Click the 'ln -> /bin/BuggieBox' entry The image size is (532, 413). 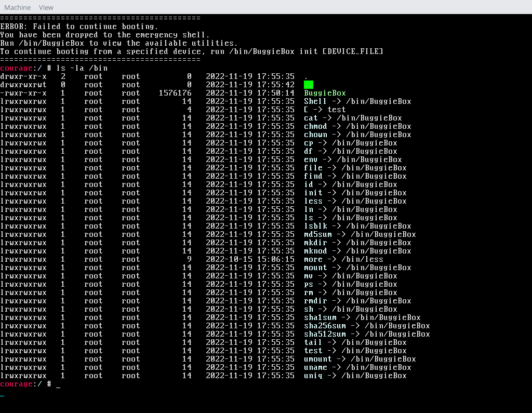coord(351,209)
